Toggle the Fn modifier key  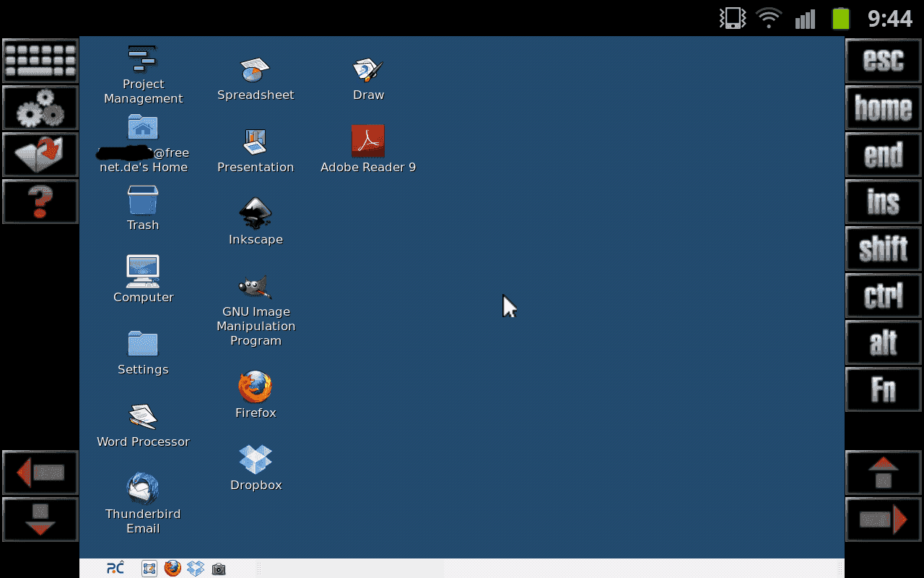[884, 389]
